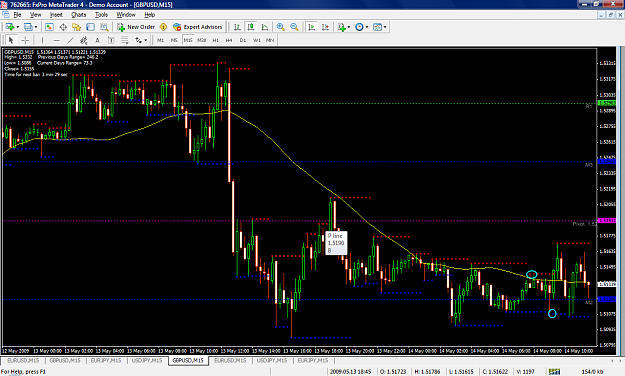Open the Insert menu
This screenshot has width=625, height=376.
coord(56,15)
